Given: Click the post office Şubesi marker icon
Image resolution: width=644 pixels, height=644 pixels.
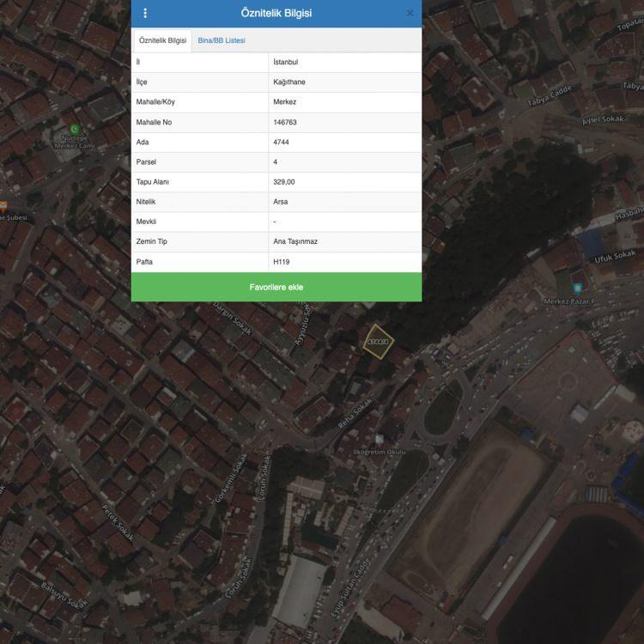Looking at the screenshot, I should [3, 205].
